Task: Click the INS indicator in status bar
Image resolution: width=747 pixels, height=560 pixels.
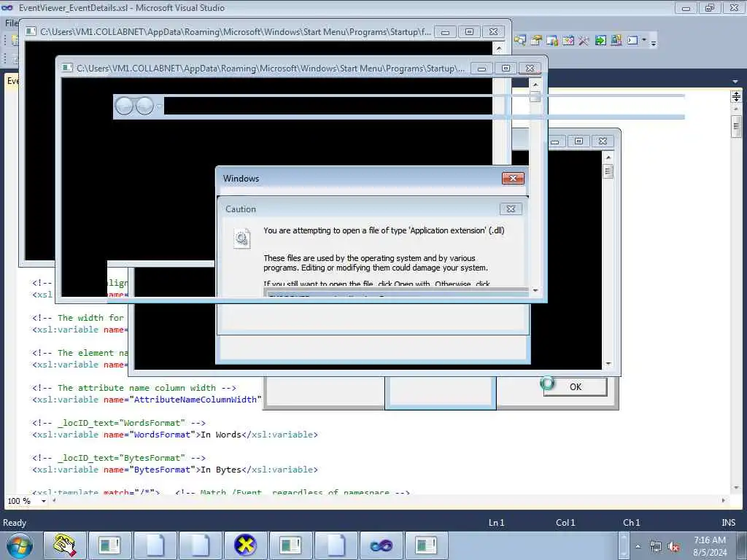Action: 729,522
